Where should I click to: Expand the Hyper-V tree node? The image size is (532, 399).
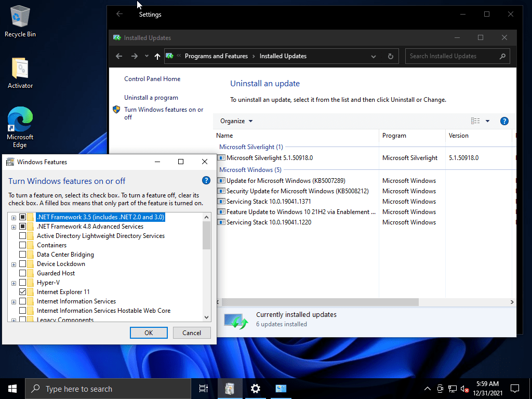tap(14, 283)
